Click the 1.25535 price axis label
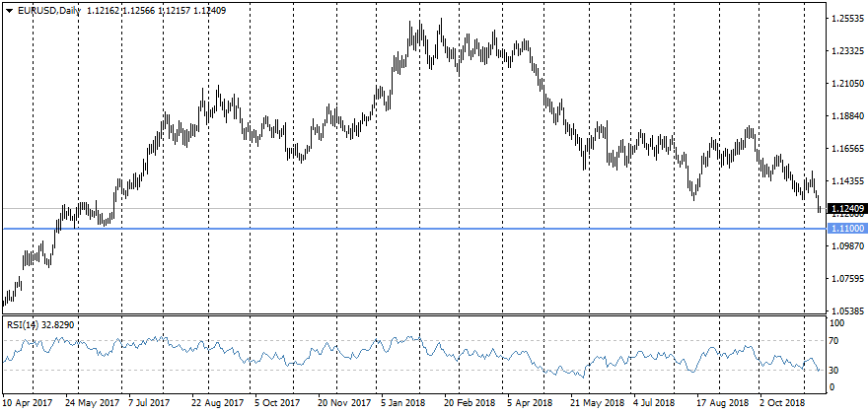The width and height of the screenshot is (868, 414). click(846, 19)
